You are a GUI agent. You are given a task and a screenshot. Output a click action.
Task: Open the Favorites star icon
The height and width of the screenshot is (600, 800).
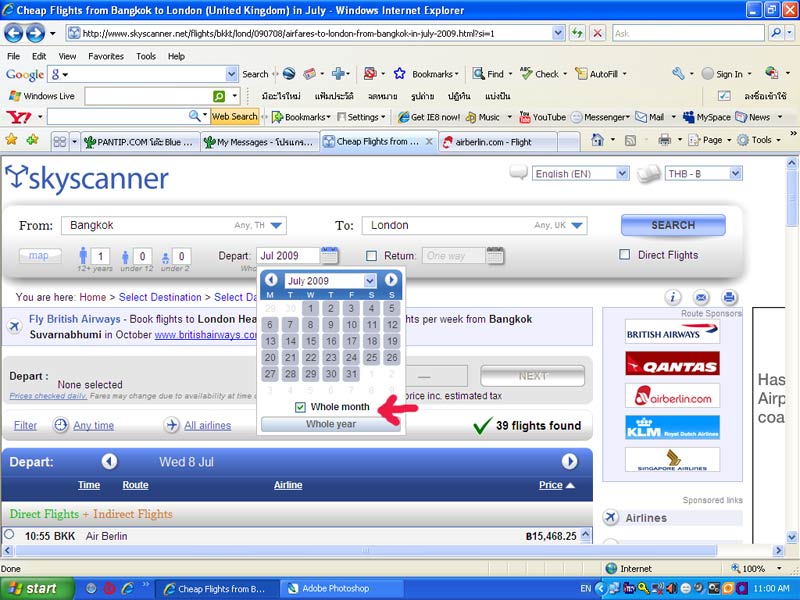[x=11, y=139]
